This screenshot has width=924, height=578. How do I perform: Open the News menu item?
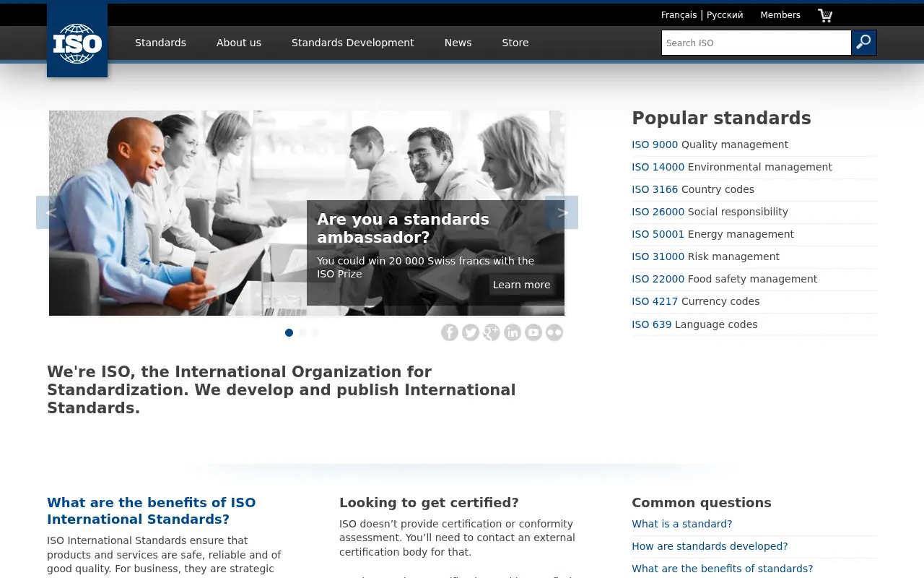458,43
